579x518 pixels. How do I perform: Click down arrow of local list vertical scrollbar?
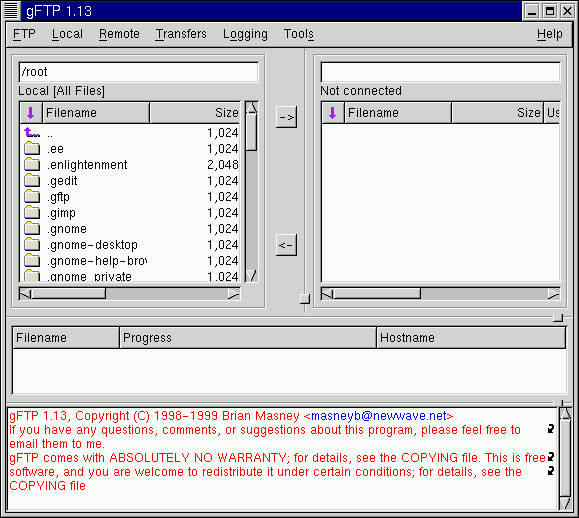click(252, 275)
